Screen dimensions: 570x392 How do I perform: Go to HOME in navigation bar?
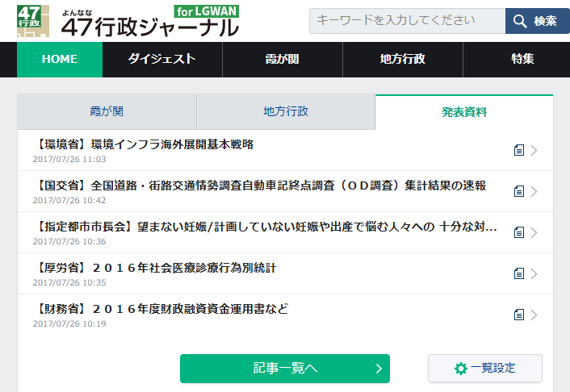pos(60,59)
